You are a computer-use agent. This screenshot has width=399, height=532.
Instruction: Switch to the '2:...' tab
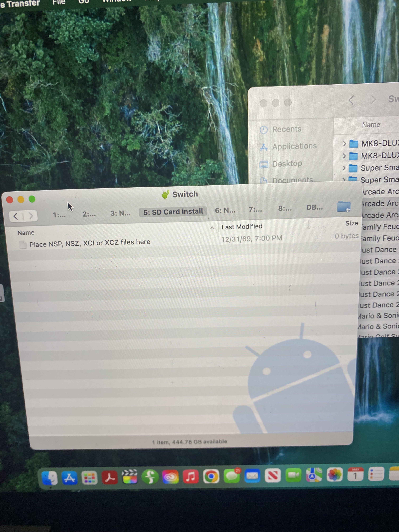coord(89,214)
